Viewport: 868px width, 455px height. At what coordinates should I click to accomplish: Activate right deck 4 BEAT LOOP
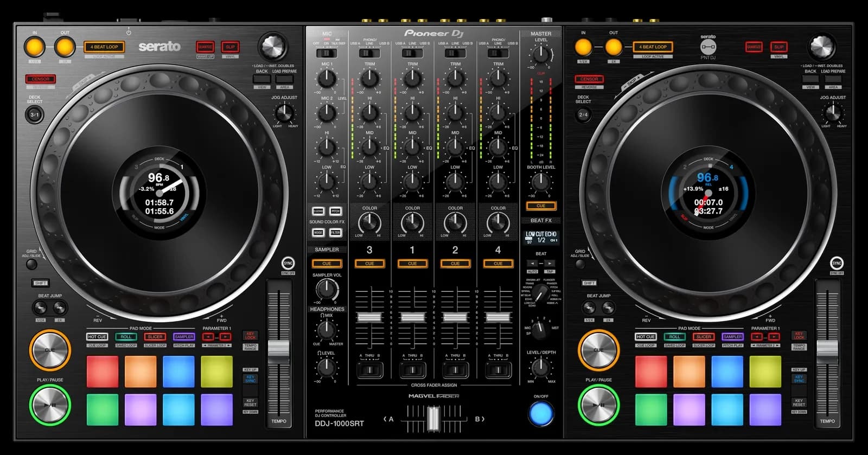click(x=653, y=47)
